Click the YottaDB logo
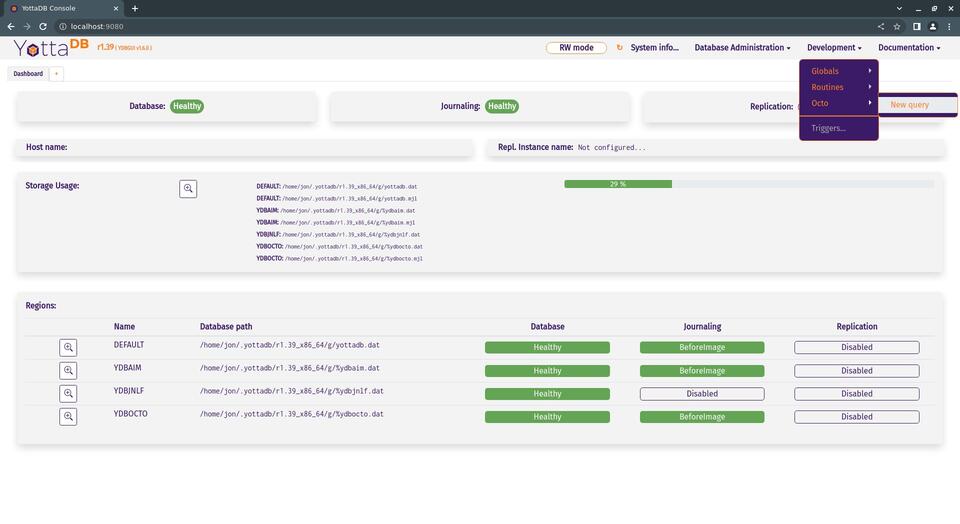 (x=51, y=48)
